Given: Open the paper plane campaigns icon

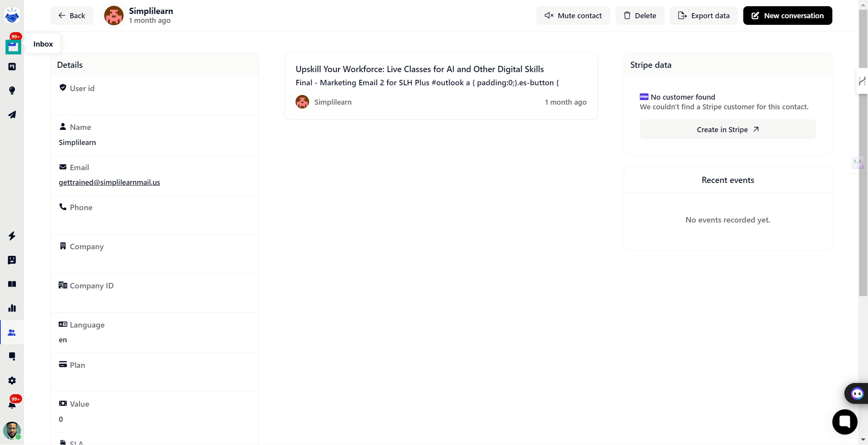Looking at the screenshot, I should pyautogui.click(x=12, y=115).
